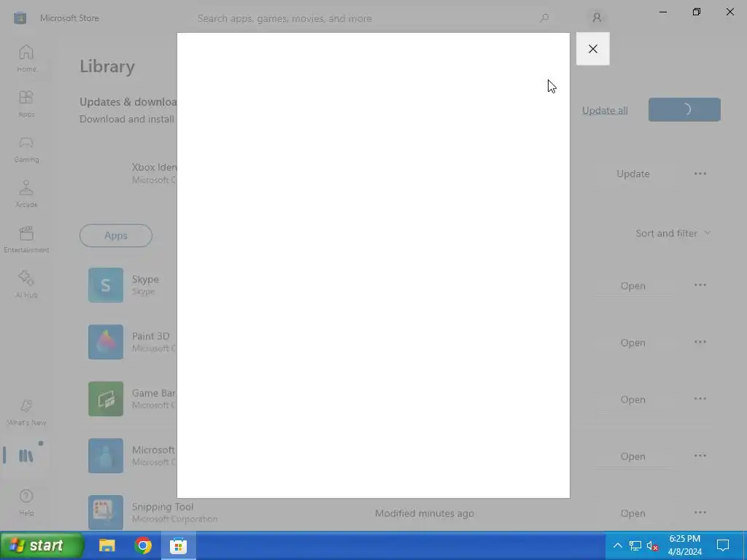747x560 pixels.
Task: Open What's New in sidebar
Action: tap(26, 413)
